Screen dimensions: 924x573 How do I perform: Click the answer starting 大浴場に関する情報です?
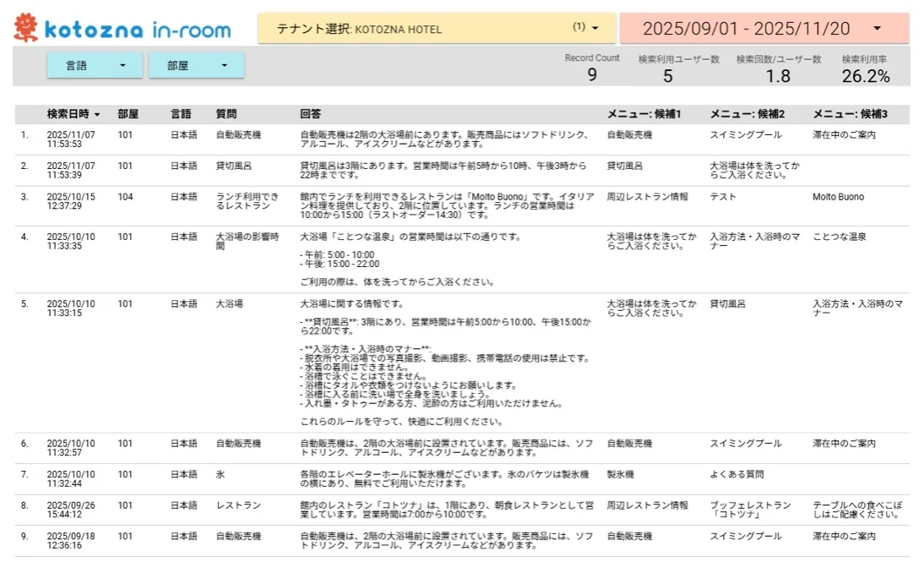(445, 363)
